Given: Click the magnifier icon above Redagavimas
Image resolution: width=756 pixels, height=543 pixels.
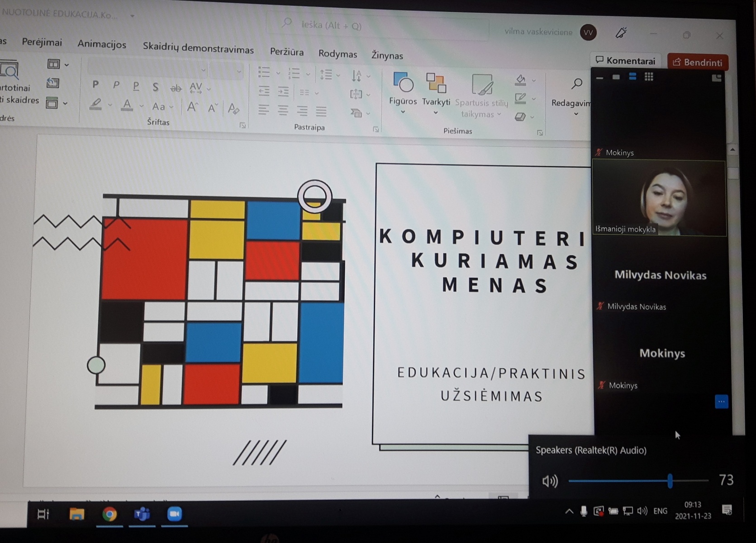Looking at the screenshot, I should pyautogui.click(x=576, y=84).
